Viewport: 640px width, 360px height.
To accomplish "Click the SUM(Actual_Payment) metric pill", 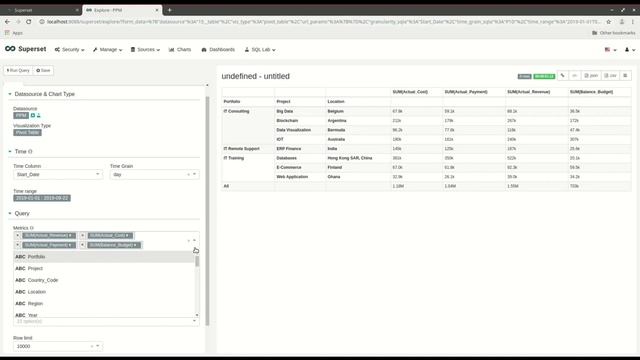I will [x=49, y=245].
